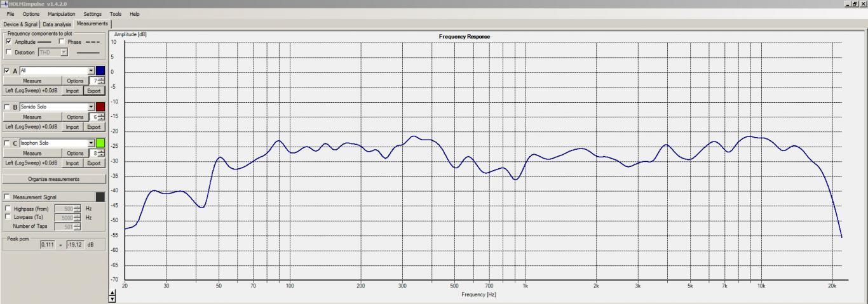Open the Options menu

[31, 14]
